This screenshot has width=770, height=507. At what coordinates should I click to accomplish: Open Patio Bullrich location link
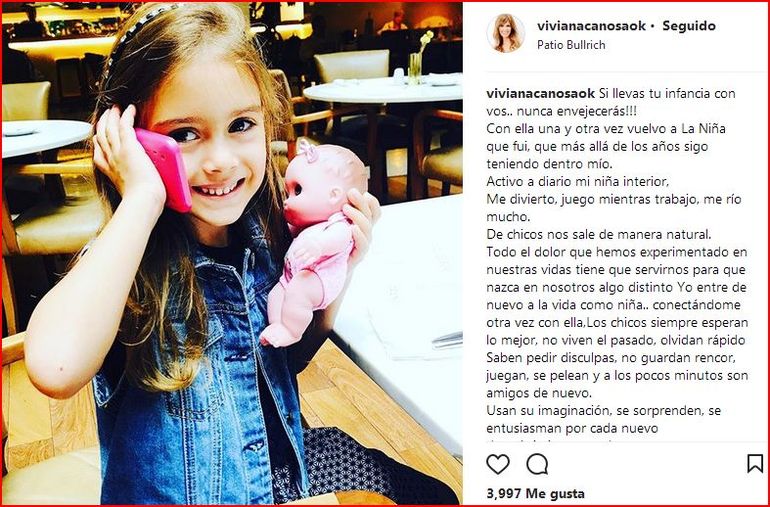(x=571, y=45)
